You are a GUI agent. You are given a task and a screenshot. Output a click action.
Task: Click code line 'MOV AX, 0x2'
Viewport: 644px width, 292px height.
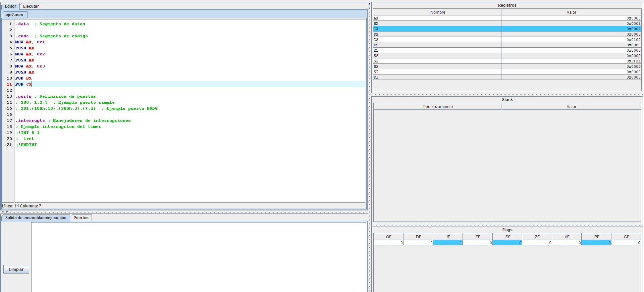coord(30,54)
